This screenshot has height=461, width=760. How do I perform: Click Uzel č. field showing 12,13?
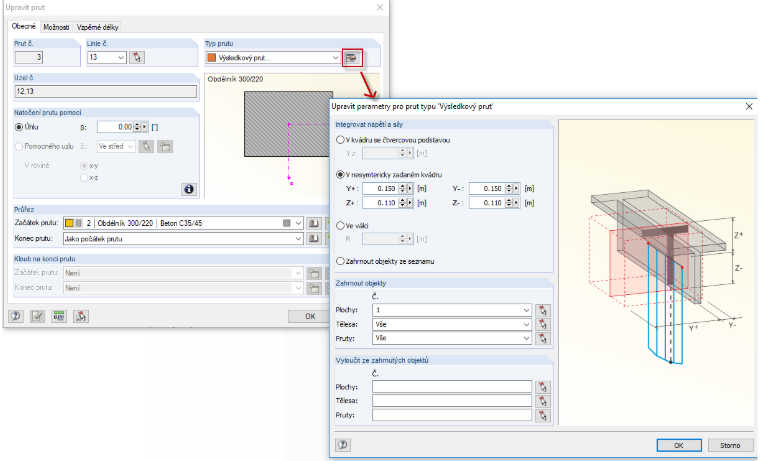pos(106,91)
